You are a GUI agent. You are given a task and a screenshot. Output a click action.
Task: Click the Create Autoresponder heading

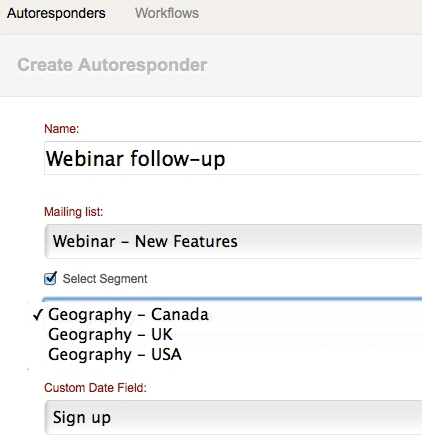112,65
